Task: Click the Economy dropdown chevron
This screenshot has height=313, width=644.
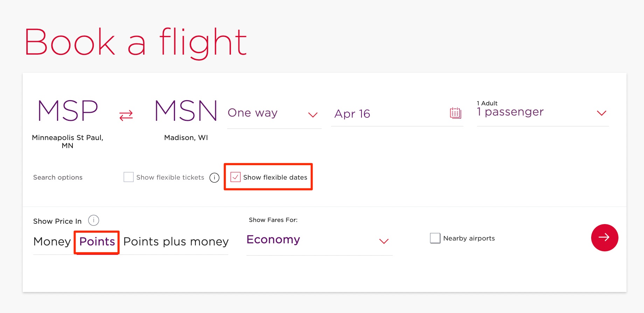Action: pos(384,242)
